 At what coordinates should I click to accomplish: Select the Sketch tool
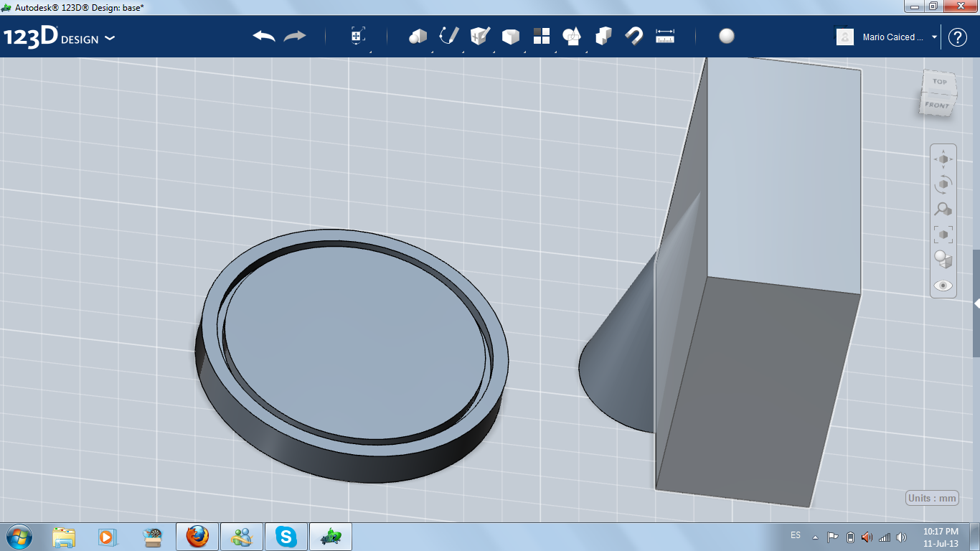pyautogui.click(x=449, y=36)
